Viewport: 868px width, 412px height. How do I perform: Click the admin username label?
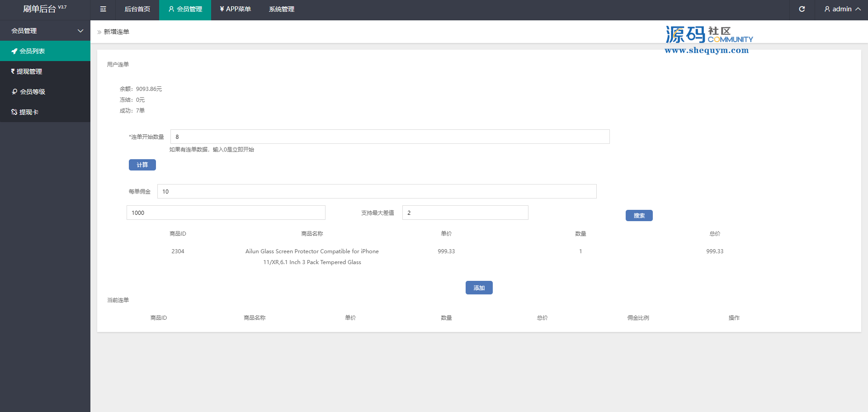[842, 9]
